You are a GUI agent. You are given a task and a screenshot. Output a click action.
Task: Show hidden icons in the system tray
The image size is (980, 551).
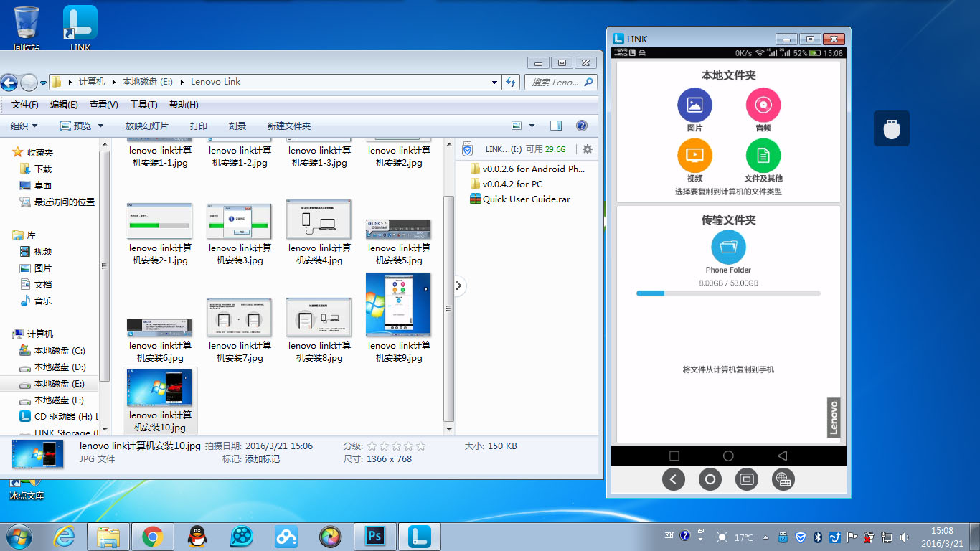[765, 536]
